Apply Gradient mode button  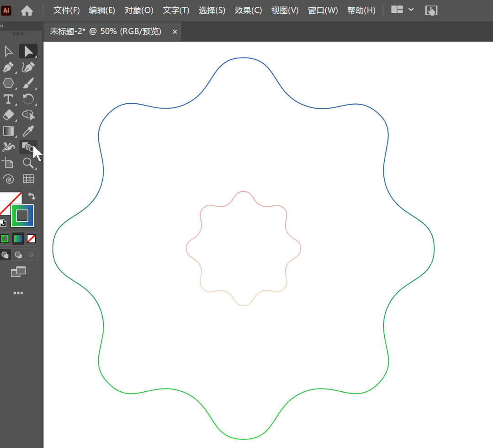tap(18, 239)
